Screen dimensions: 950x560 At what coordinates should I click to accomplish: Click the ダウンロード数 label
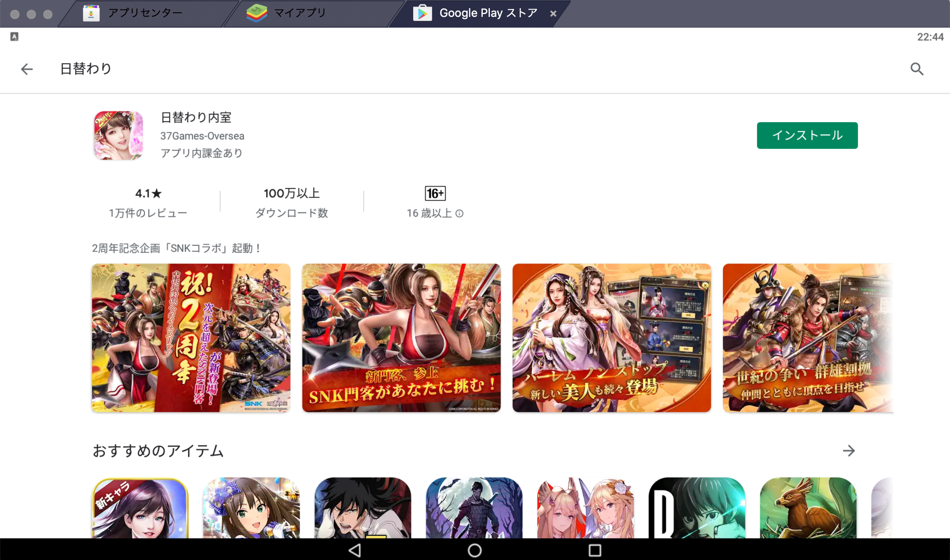coord(292,213)
